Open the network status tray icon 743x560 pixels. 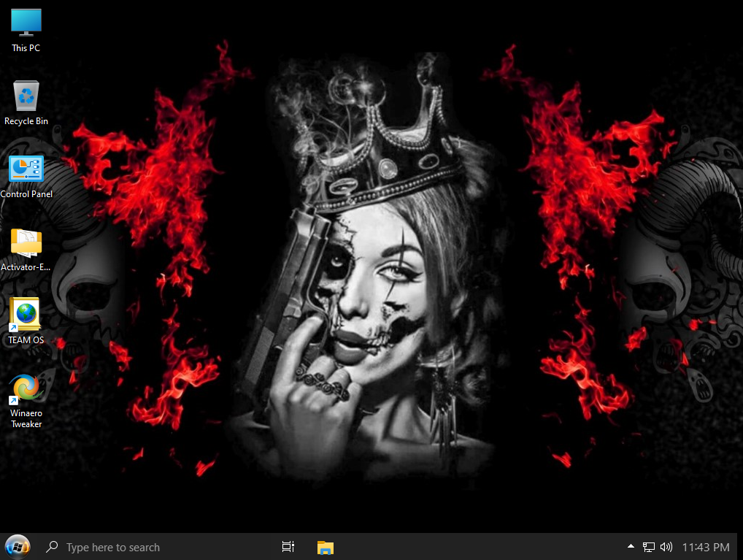point(648,547)
